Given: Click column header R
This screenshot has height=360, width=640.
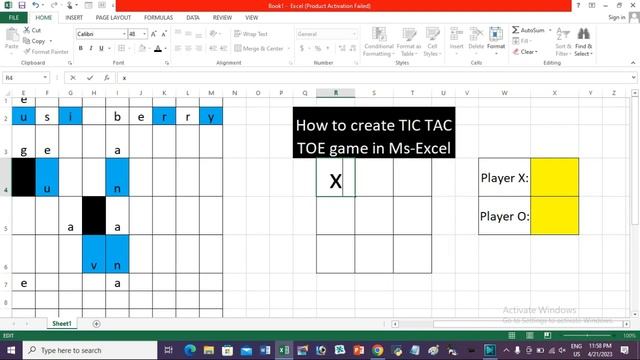Looking at the screenshot, I should pyautogui.click(x=336, y=93).
